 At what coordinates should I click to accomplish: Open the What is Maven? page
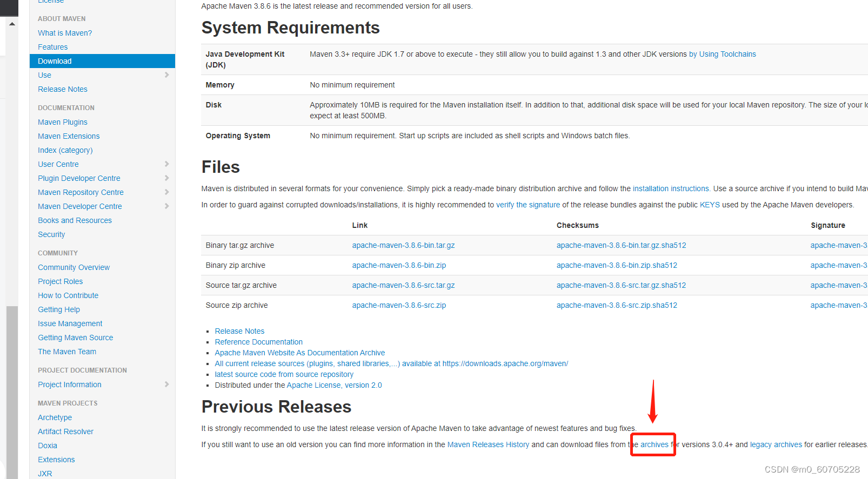65,33
